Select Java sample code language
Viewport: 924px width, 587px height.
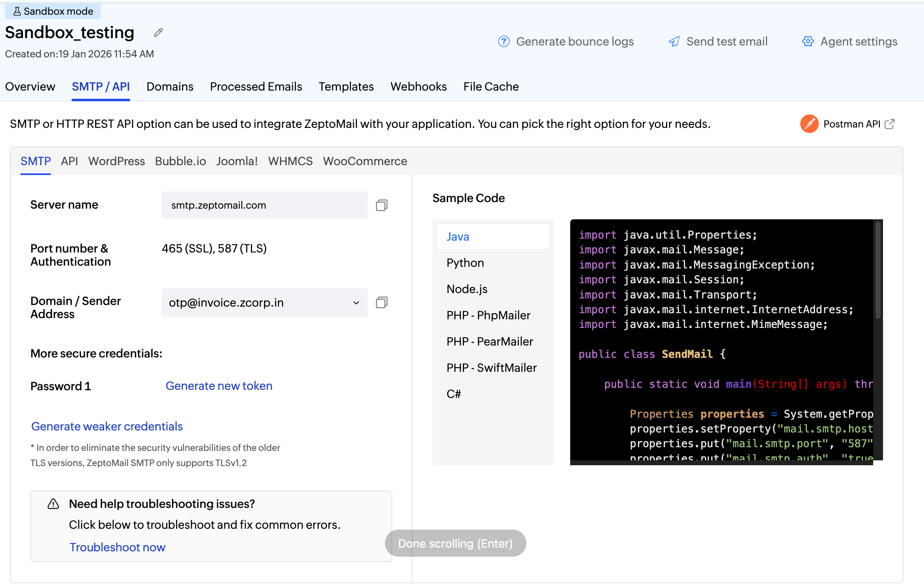(493, 237)
